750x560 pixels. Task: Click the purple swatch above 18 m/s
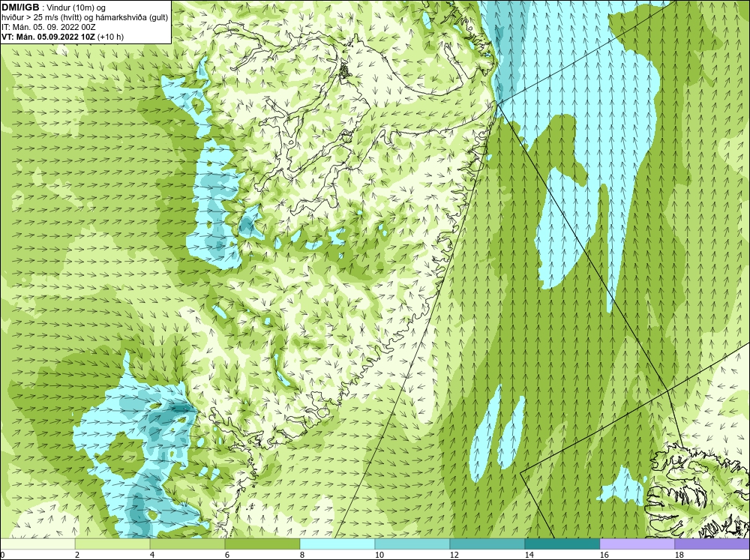coord(712,544)
